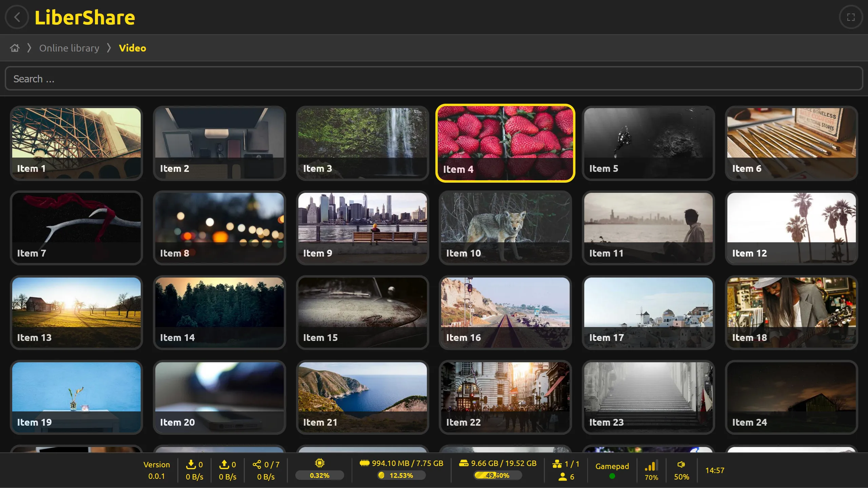Click the Version 0.0.1 text
Image resolution: width=868 pixels, height=488 pixels.
pyautogui.click(x=156, y=470)
